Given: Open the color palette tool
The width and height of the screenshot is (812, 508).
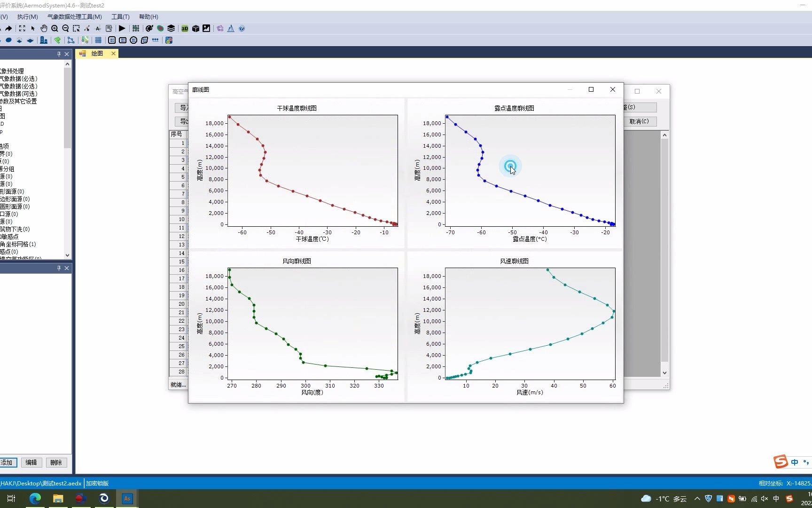Looking at the screenshot, I should [149, 29].
